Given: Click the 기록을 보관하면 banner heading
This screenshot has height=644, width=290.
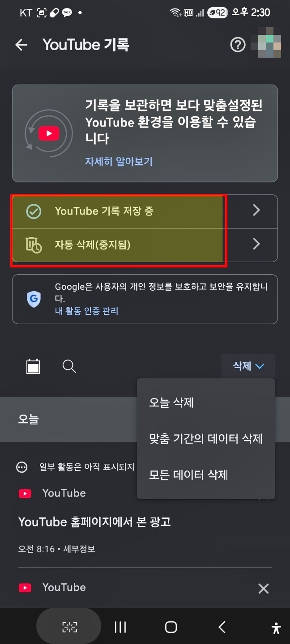Looking at the screenshot, I should click(x=174, y=122).
